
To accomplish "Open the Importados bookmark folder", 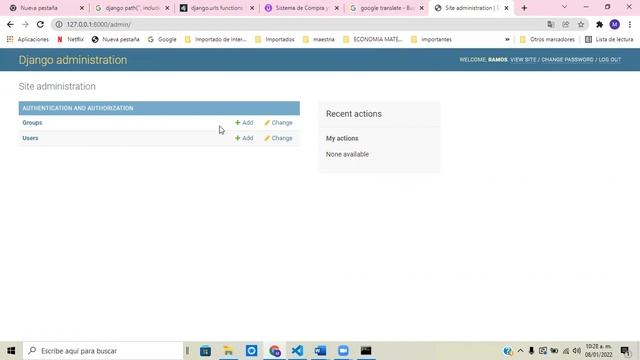I will [x=275, y=39].
